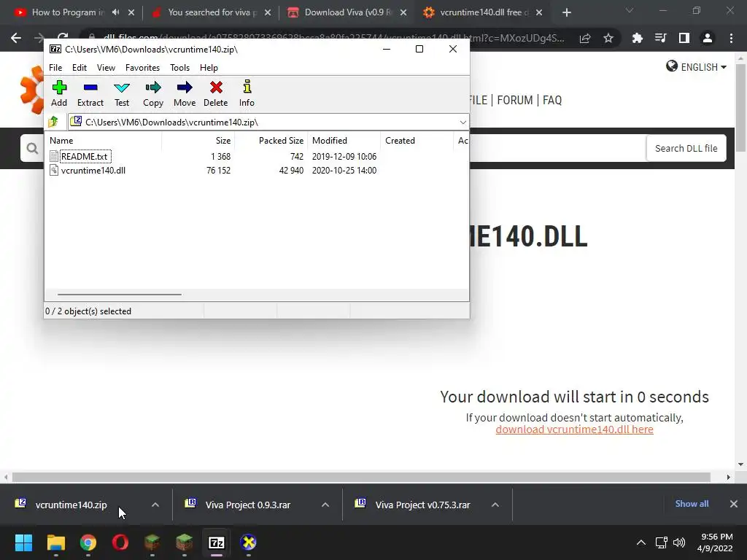Open the Chrome media control icon
747x560 pixels.
coord(660,38)
